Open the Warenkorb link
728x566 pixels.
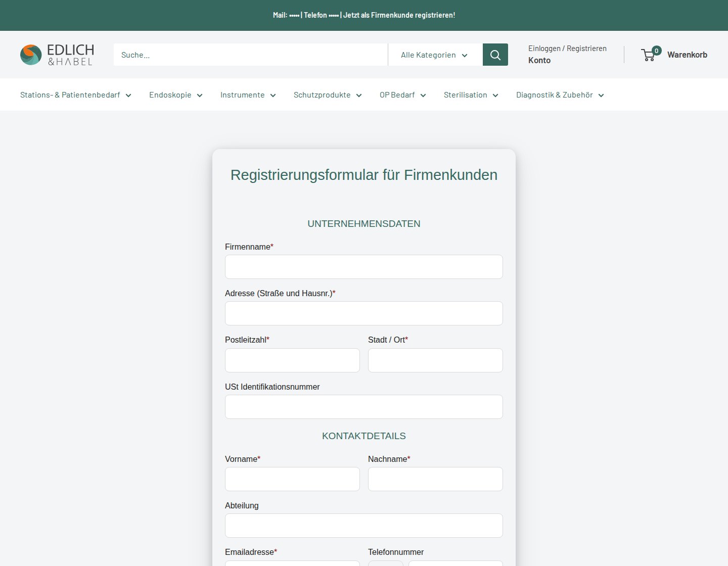[687, 55]
